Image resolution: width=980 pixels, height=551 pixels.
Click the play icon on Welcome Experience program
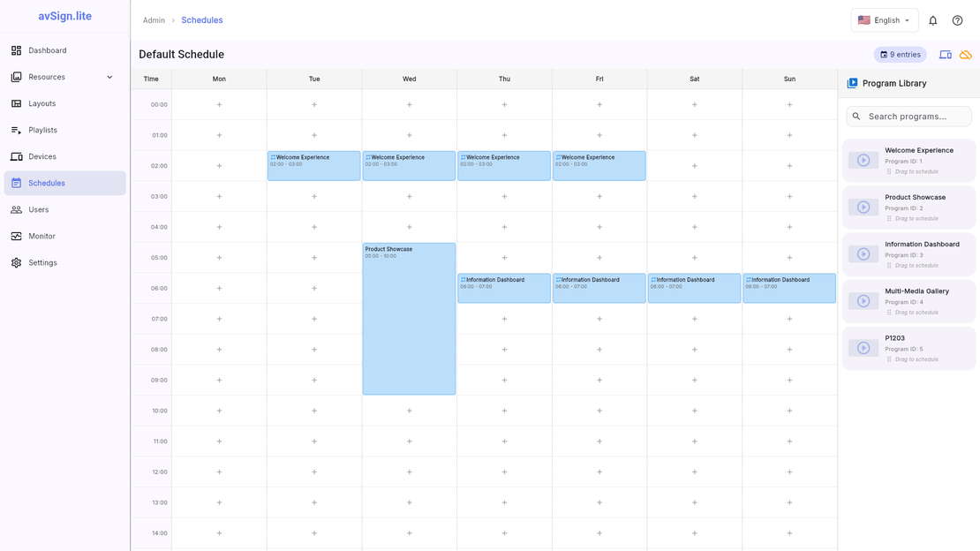[x=863, y=160]
